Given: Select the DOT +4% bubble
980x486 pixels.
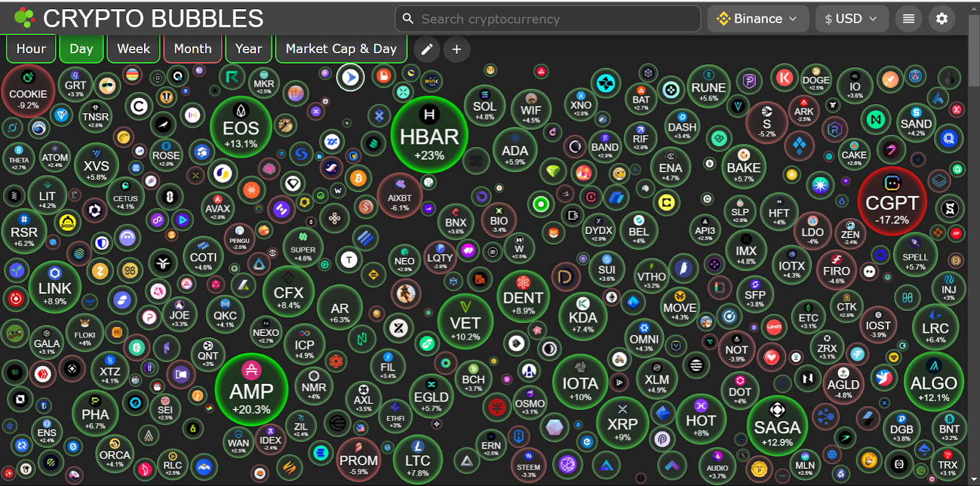Looking at the screenshot, I should (740, 389).
